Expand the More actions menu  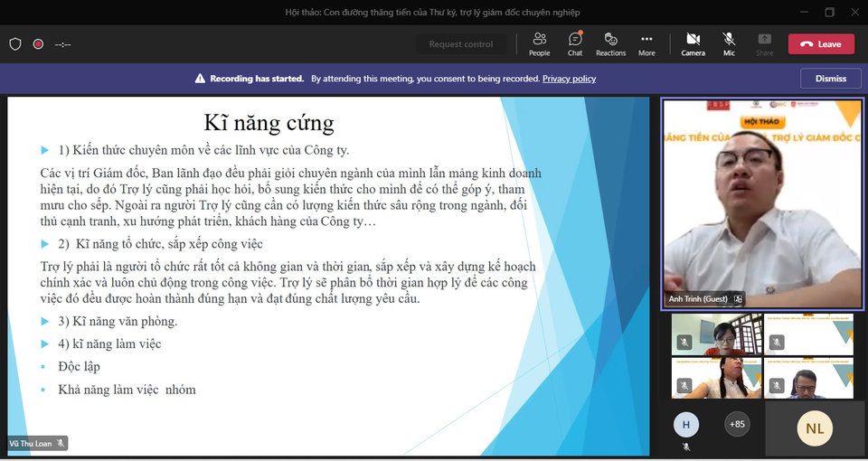[x=646, y=44]
